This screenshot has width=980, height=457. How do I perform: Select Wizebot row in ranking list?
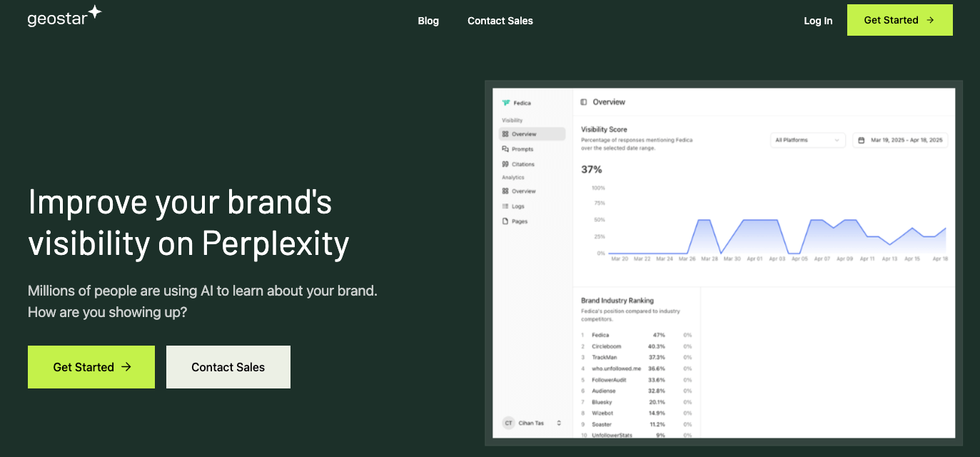coord(636,413)
